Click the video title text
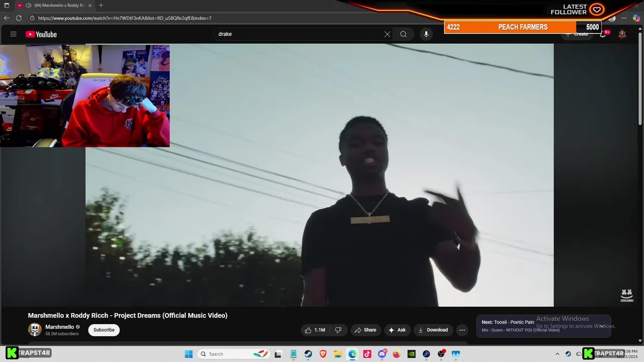 (128, 316)
